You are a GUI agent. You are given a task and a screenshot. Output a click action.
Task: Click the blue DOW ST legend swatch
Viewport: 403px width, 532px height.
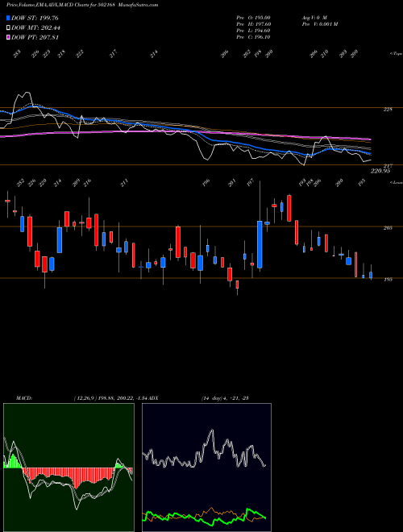pos(8,18)
